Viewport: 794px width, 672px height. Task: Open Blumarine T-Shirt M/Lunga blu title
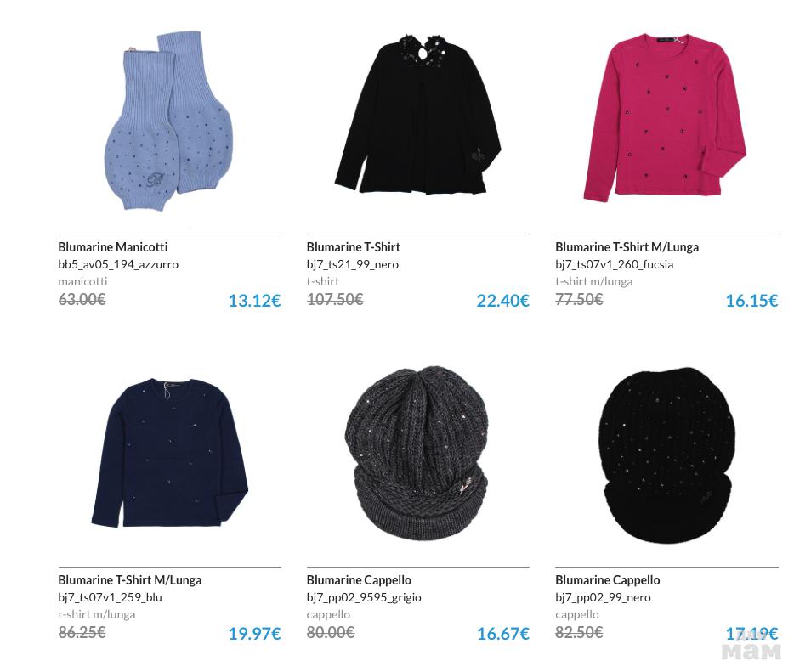[x=129, y=580]
